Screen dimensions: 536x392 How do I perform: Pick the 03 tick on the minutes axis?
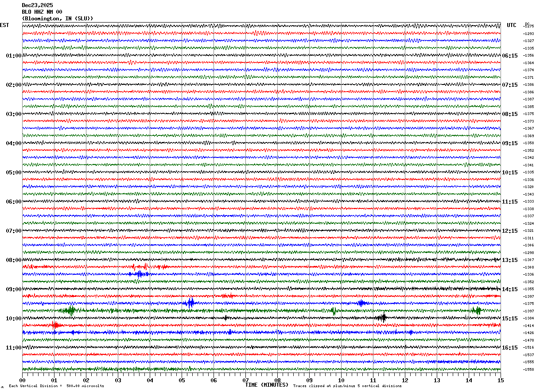tap(118, 380)
